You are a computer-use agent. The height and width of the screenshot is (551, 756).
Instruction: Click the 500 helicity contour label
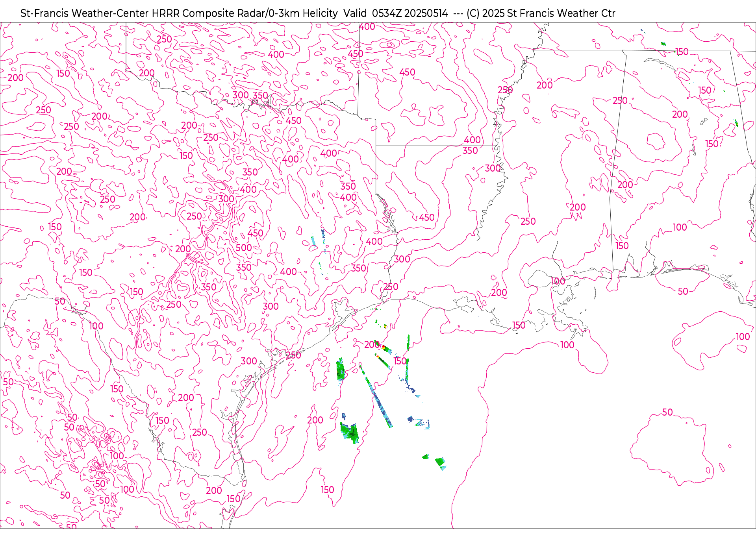[244, 248]
